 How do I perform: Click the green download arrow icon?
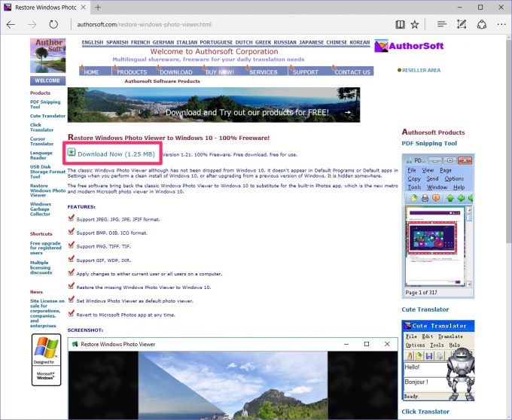pos(72,152)
